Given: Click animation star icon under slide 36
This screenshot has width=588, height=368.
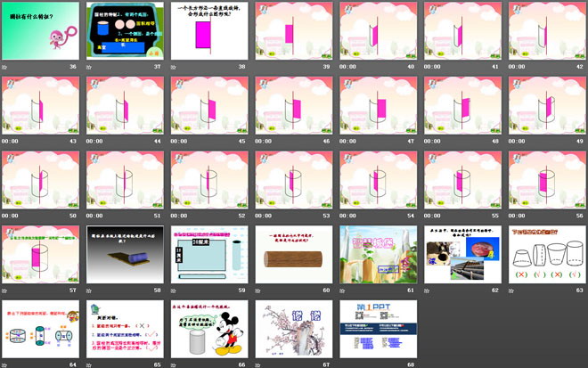Looking at the screenshot, I should tap(5, 66).
